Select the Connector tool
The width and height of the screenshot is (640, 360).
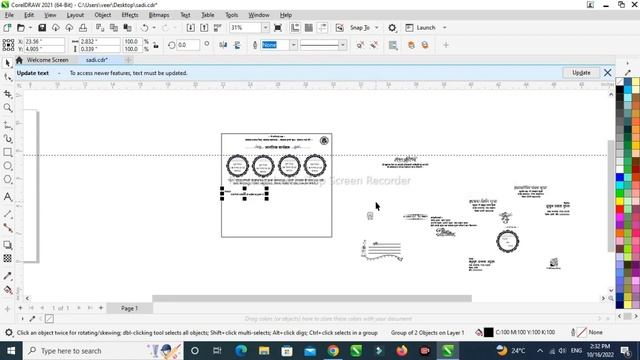tap(8, 228)
